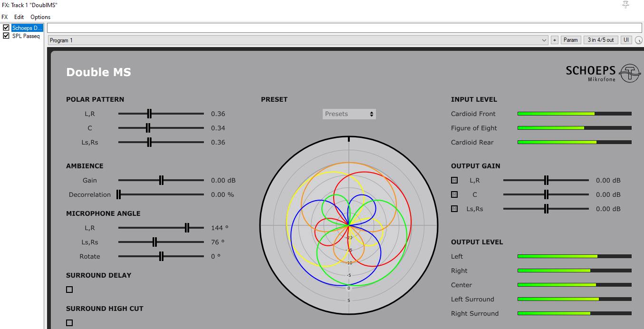Bypass the Schoeps plugin via its checkbox
Image resolution: width=644 pixels, height=329 pixels.
pyautogui.click(x=6, y=28)
